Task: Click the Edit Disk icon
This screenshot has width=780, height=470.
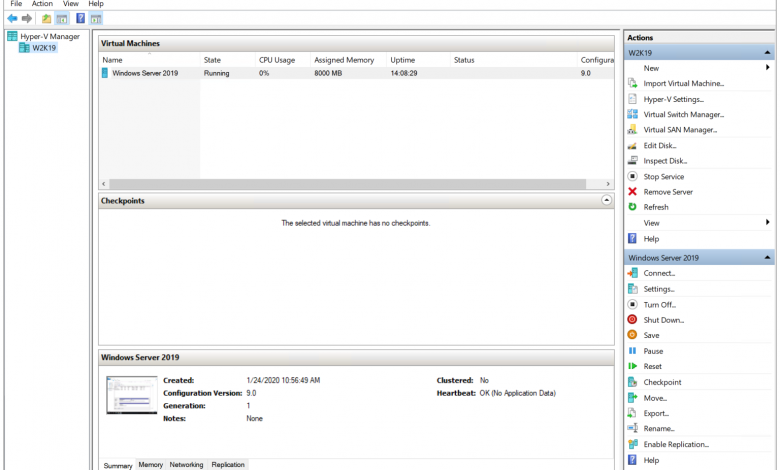Action: (x=632, y=145)
